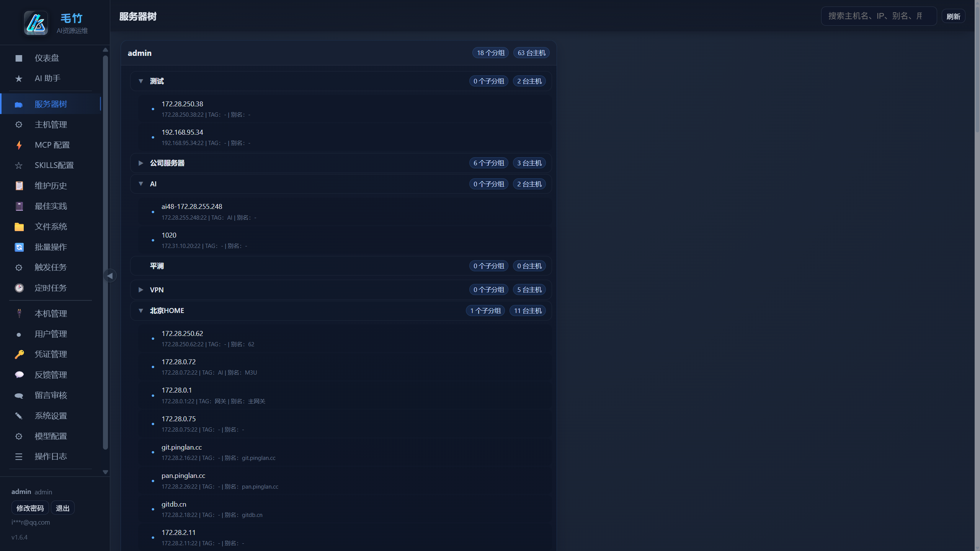Click the 本机管理 plug icon
980x551 pixels.
(19, 313)
